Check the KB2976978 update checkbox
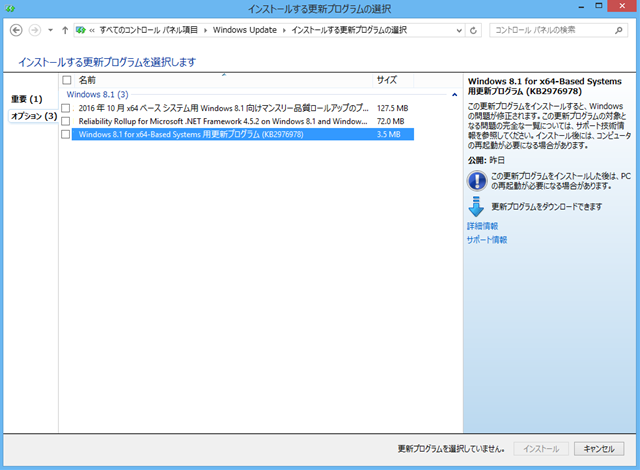 (x=65, y=134)
